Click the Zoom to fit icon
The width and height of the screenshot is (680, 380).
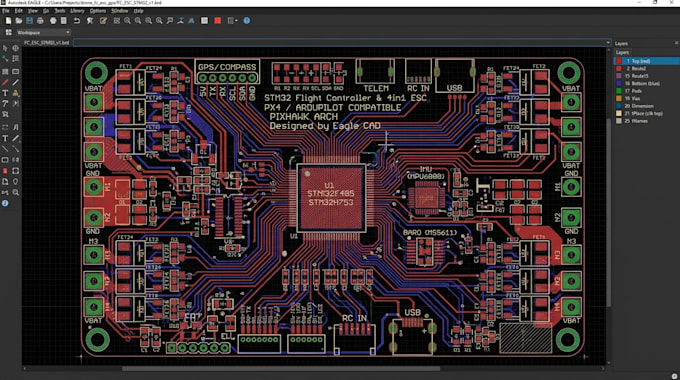click(x=117, y=20)
